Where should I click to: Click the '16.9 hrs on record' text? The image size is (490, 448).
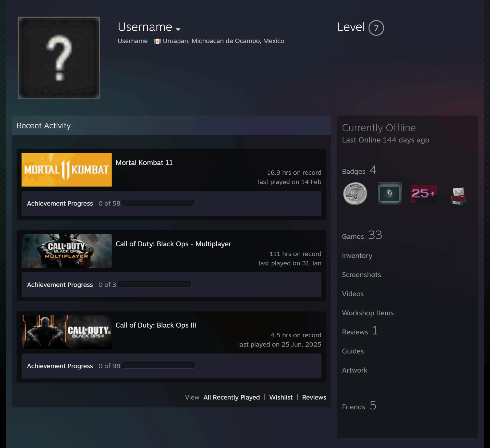coord(294,173)
